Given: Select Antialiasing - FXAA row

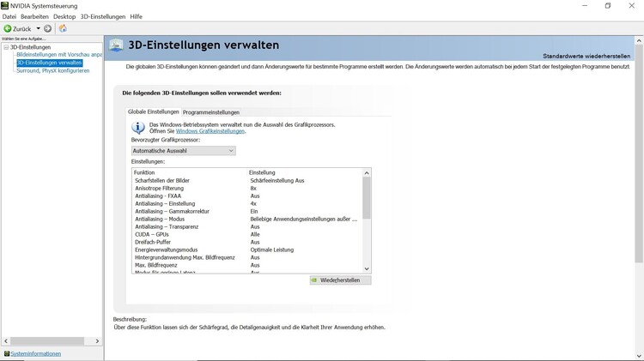Looking at the screenshot, I should 247,196.
